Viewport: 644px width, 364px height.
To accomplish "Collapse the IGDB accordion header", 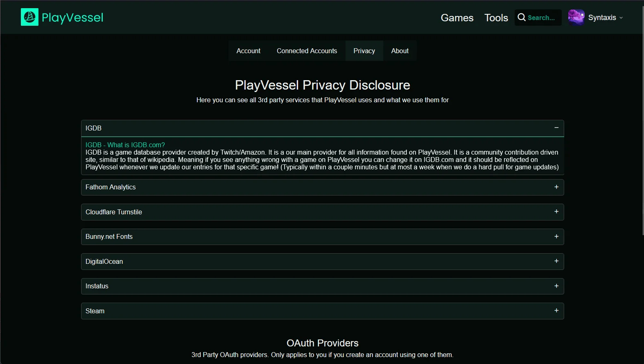I will pyautogui.click(x=323, y=128).
